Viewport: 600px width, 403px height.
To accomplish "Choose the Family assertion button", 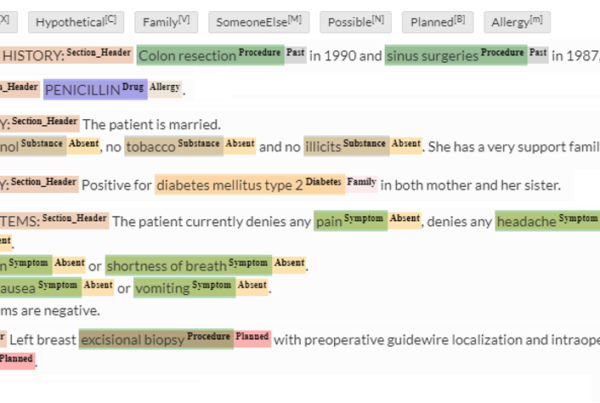I will [x=166, y=22].
